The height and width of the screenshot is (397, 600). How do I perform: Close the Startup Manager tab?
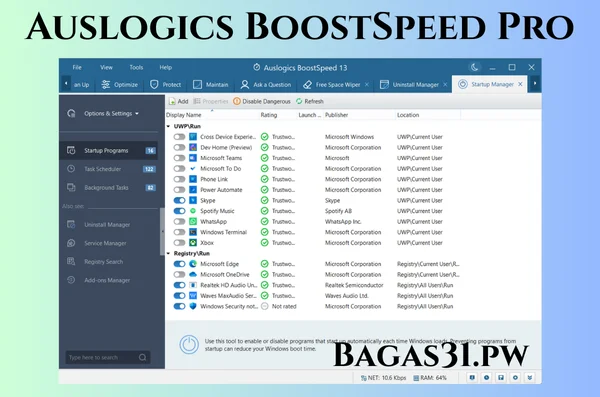520,84
